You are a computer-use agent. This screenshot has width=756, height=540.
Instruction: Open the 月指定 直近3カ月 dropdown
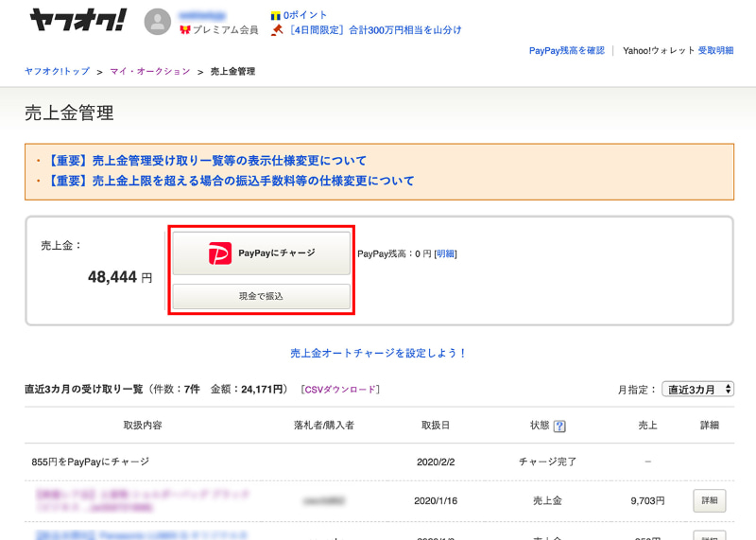click(x=697, y=390)
